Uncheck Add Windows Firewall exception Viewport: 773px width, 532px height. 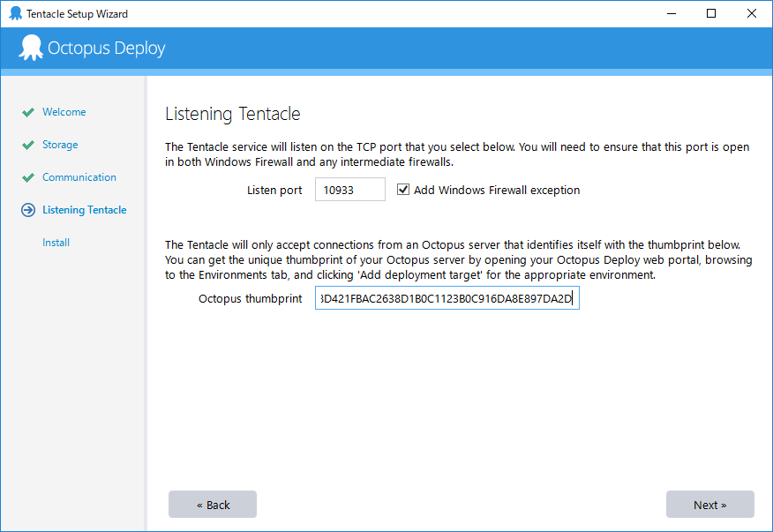click(x=403, y=190)
